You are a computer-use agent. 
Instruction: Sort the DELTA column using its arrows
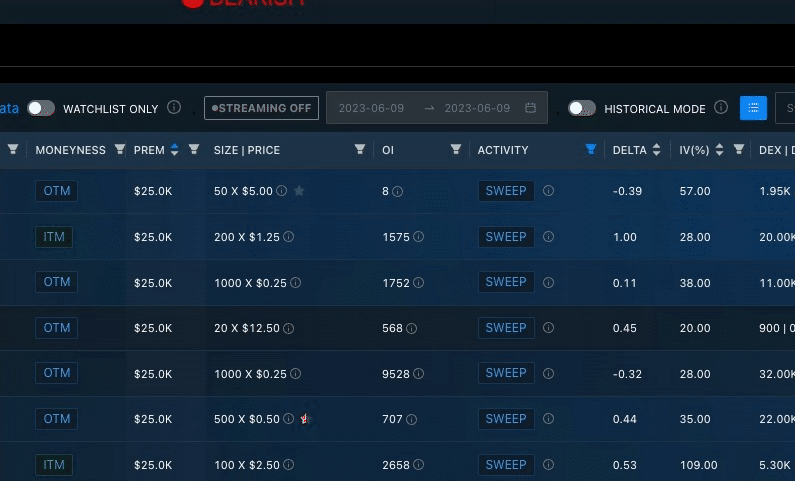pyautogui.click(x=656, y=150)
